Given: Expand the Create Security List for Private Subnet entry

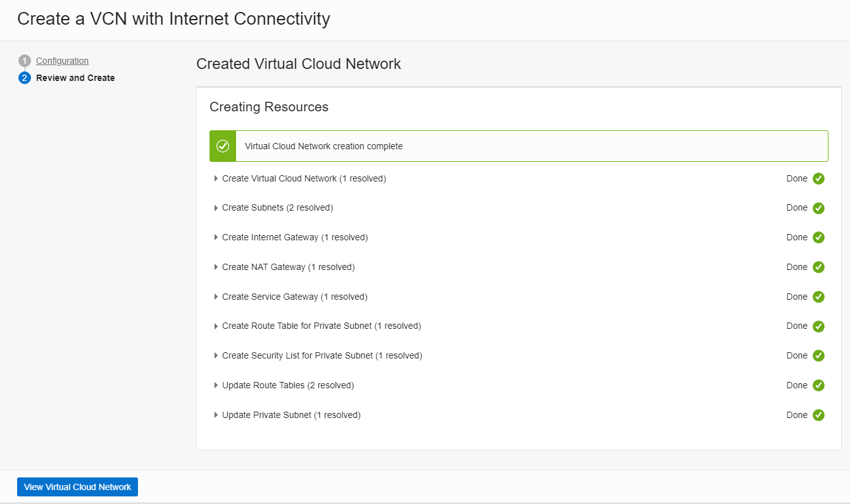Looking at the screenshot, I should point(216,355).
